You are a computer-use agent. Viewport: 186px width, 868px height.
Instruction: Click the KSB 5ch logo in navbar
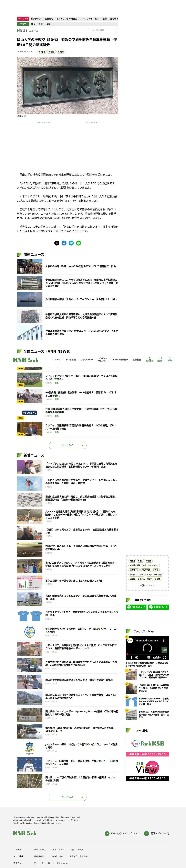26,360
